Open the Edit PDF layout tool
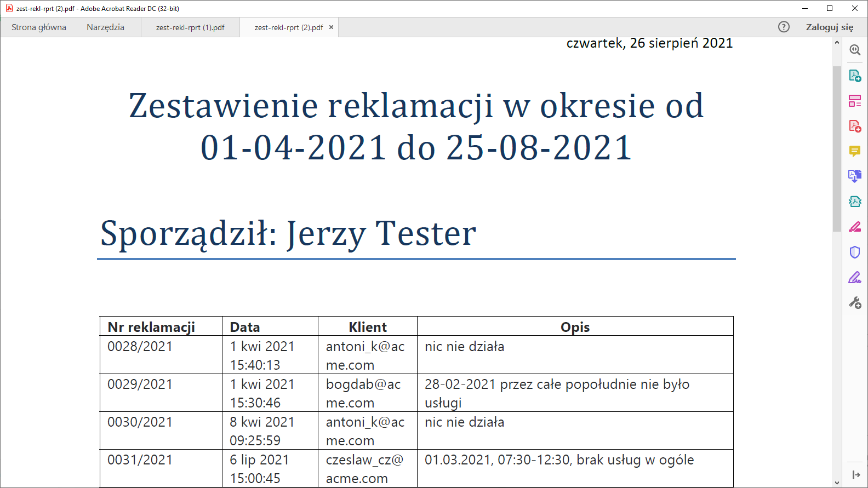Image resolution: width=868 pixels, height=488 pixels. (x=855, y=101)
